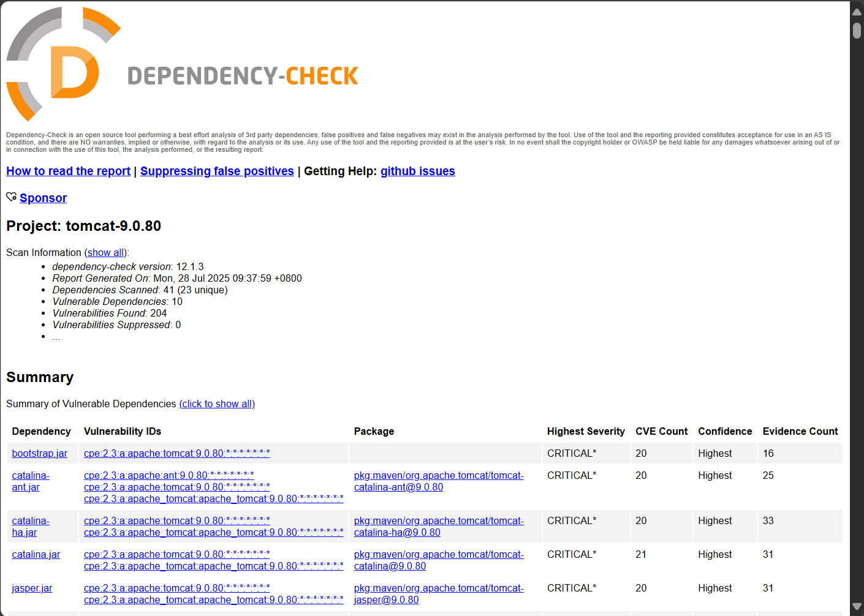The height and width of the screenshot is (616, 864).
Task: Open bootstrap.jar's apache:tomcat CPE link
Action: click(177, 453)
